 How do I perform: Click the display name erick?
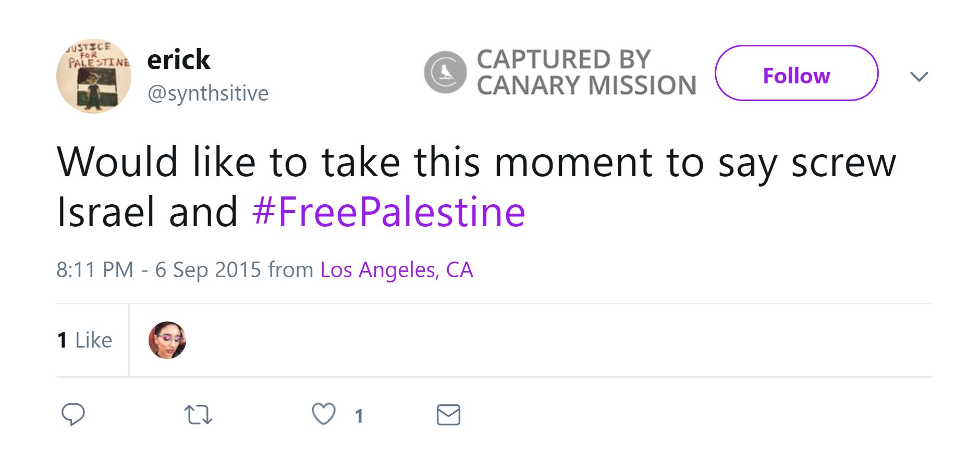[178, 59]
